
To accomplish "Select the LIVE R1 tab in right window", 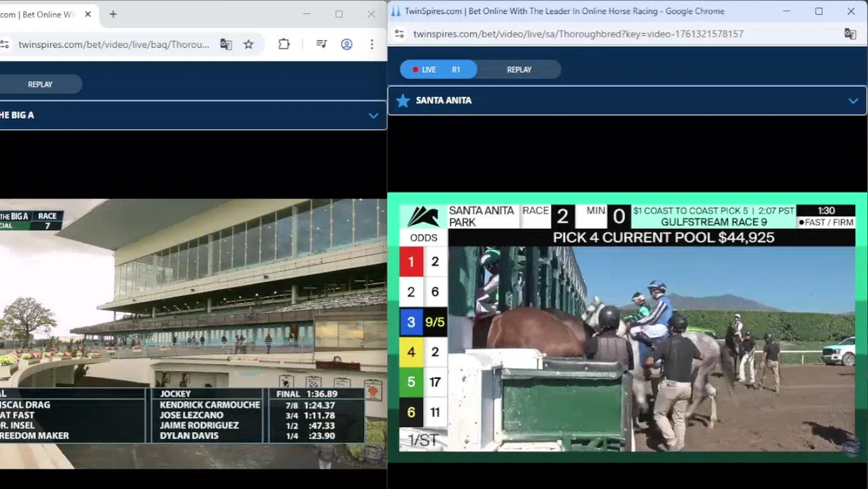I will tap(439, 69).
